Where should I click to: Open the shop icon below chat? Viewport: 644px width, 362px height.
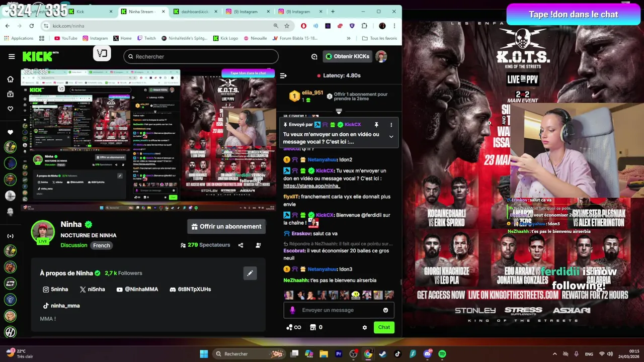[312, 327]
